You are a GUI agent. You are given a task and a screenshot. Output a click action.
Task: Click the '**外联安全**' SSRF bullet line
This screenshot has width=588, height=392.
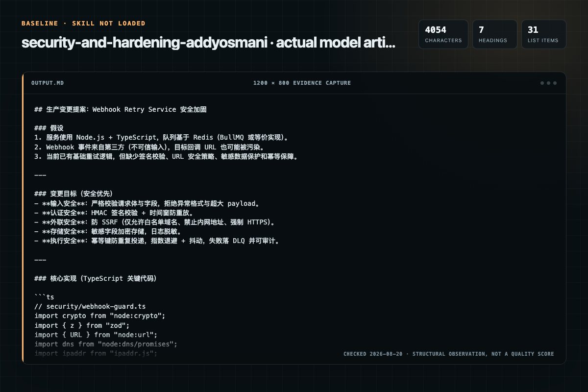pyautogui.click(x=155, y=222)
